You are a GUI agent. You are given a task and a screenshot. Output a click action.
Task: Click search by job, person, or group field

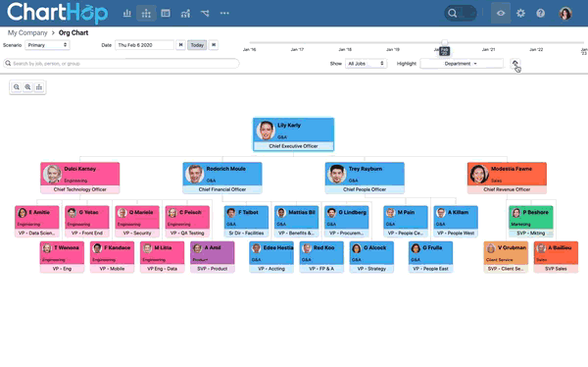(x=122, y=64)
